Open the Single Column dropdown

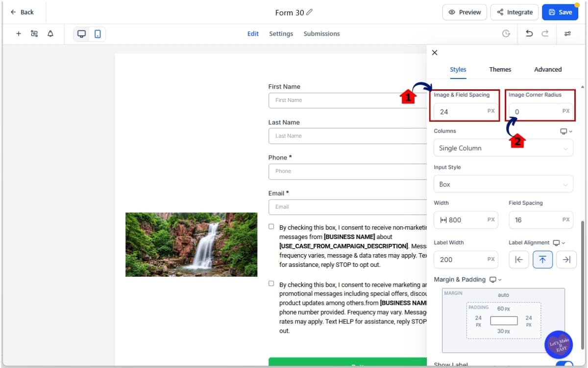[x=503, y=148]
